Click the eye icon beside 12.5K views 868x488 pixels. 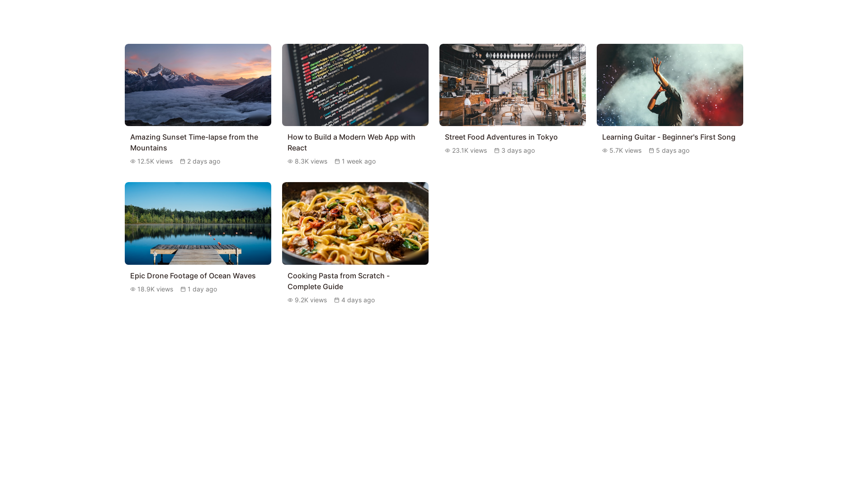(133, 161)
